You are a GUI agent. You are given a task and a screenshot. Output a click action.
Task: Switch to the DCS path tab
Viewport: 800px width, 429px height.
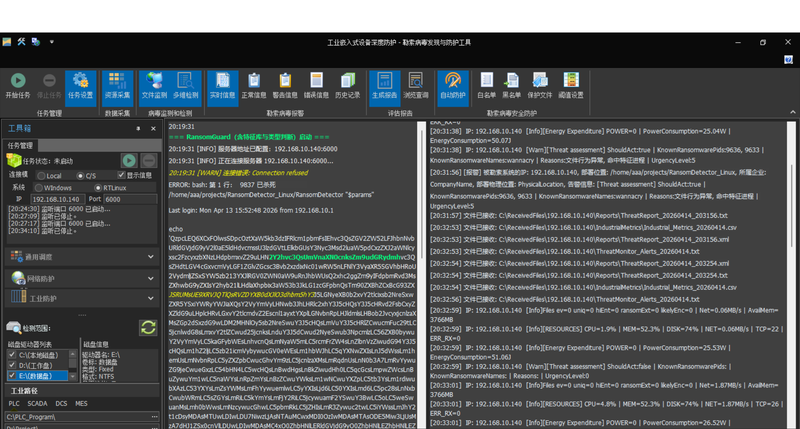(61, 403)
